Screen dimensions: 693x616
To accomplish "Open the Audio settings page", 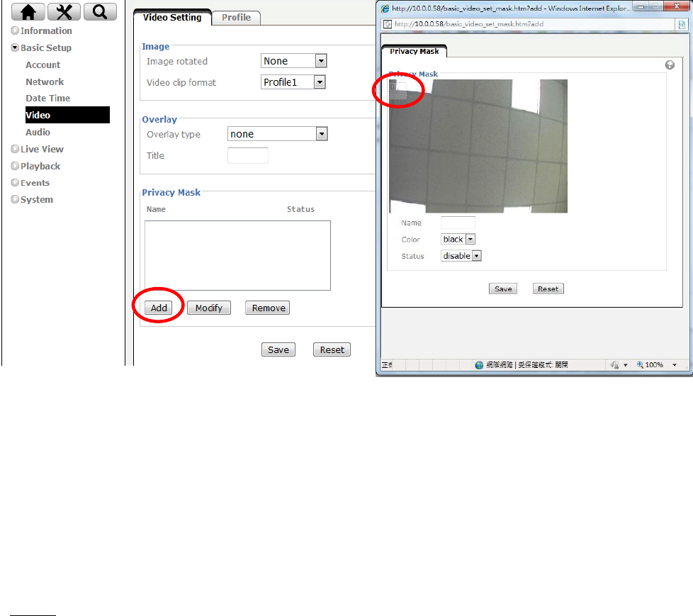I will (38, 132).
